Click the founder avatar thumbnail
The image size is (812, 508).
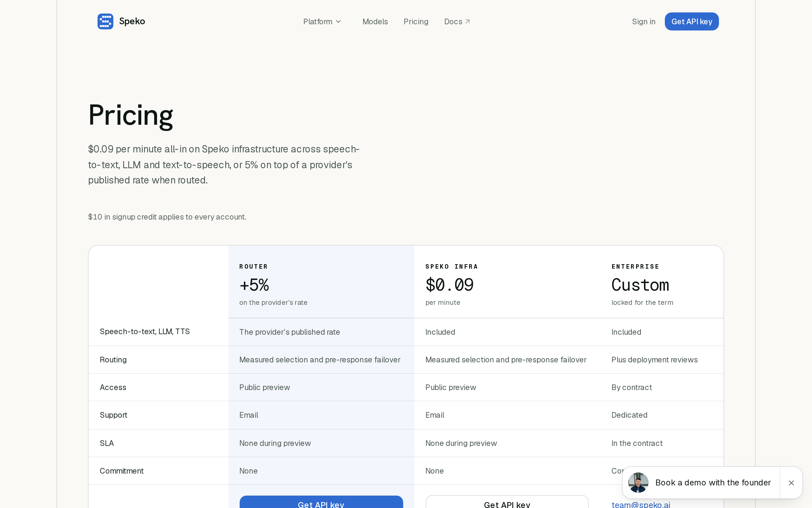click(638, 483)
